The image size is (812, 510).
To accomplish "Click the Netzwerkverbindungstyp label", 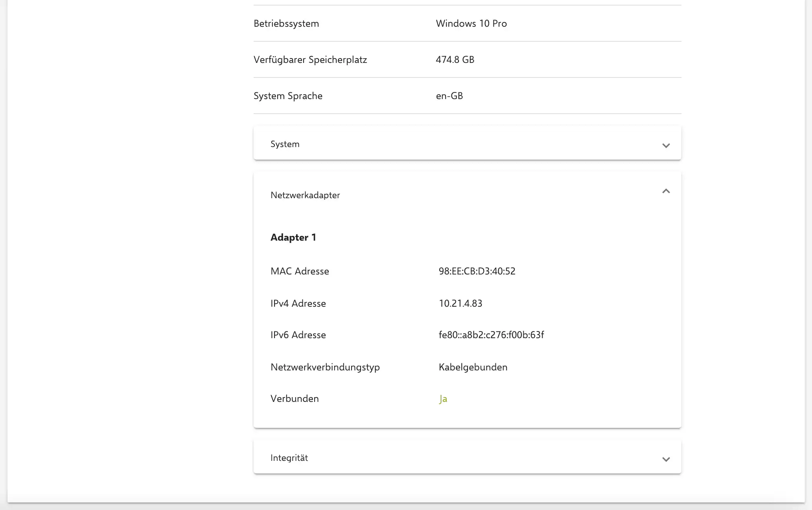I will [325, 367].
